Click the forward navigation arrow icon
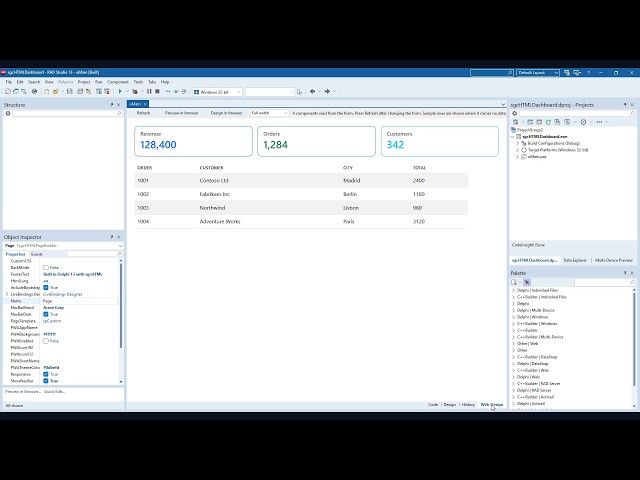640x480 pixels. point(327,91)
